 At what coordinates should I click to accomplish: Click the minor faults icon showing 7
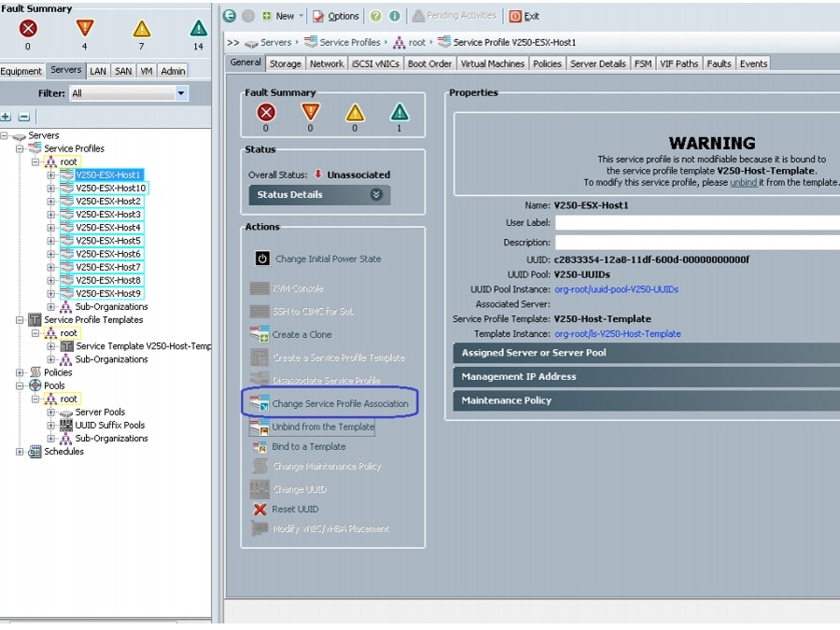[142, 28]
